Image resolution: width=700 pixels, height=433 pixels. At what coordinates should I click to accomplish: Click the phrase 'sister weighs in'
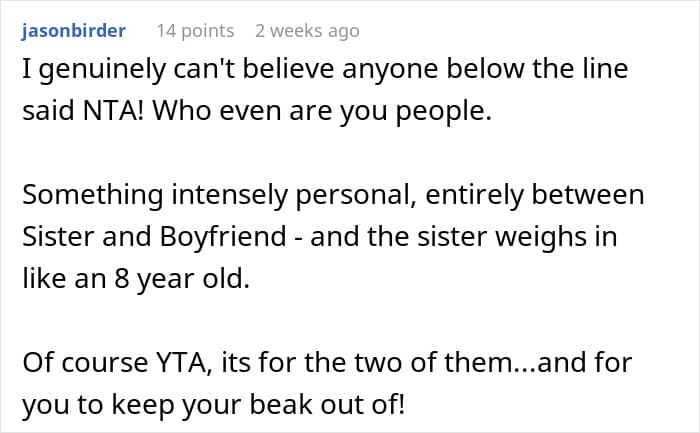pos(517,237)
